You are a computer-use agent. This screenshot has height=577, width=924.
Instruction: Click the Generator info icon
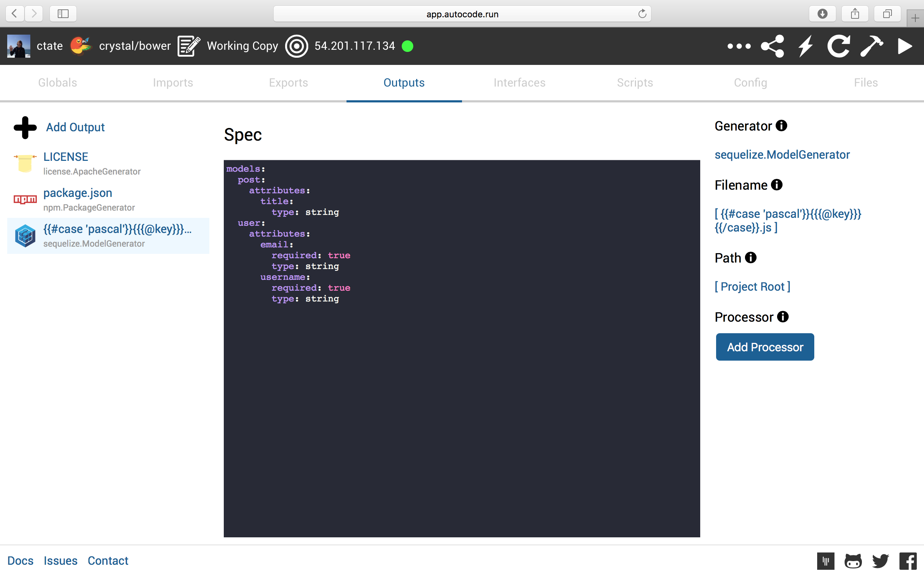781,125
